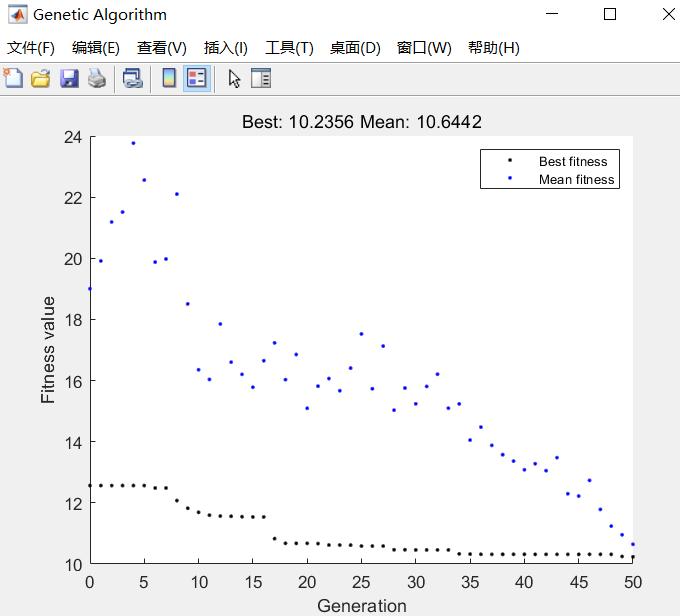Open the 窗口(W) menu
Screen dimensions: 680x616
pos(424,47)
